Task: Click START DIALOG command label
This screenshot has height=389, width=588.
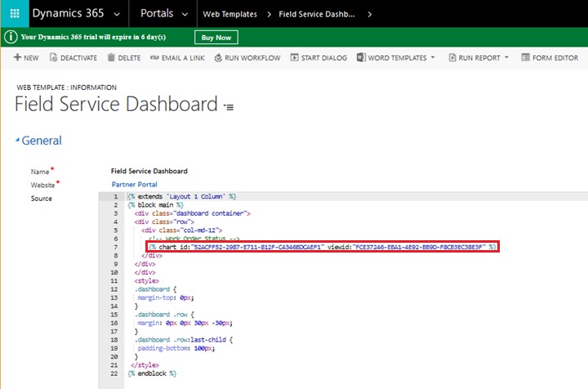Action: 324,58
